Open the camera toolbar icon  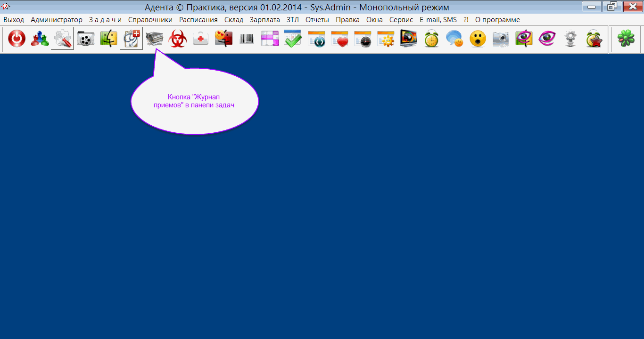click(501, 39)
